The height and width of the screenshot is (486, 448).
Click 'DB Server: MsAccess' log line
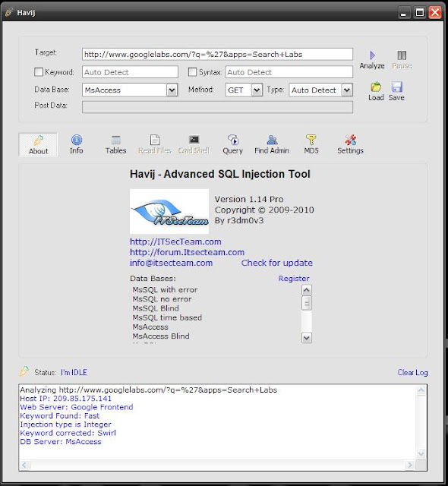point(61,442)
